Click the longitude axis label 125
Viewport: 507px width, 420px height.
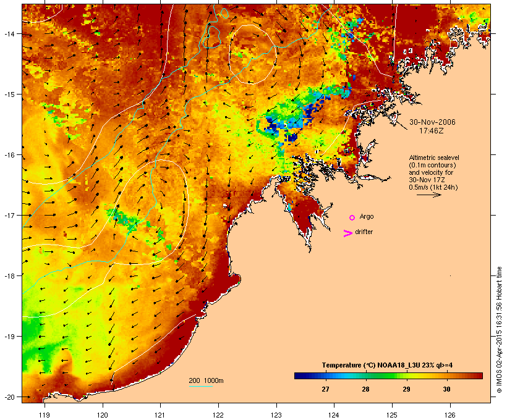pos(392,415)
